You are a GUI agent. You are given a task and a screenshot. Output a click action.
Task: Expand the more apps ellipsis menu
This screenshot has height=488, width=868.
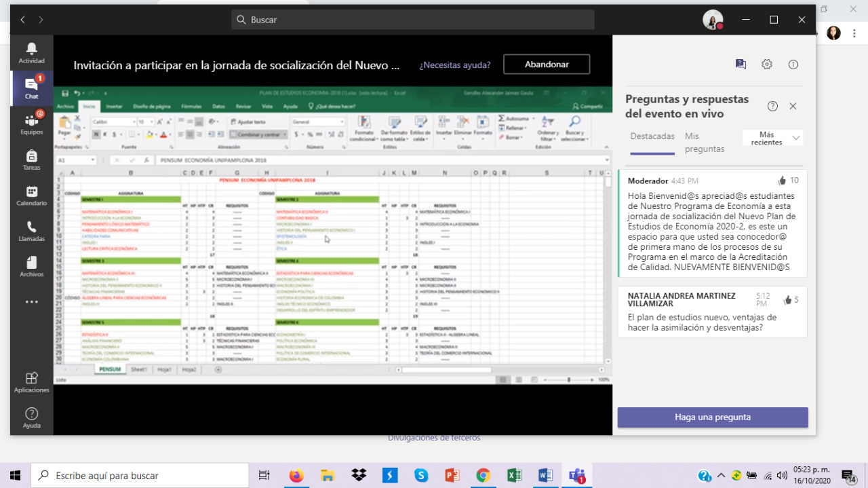[31, 302]
